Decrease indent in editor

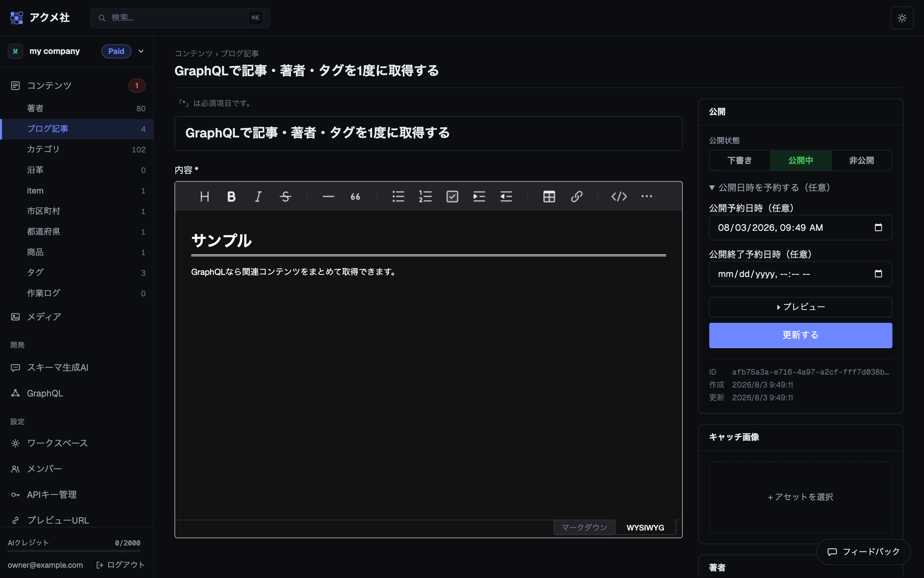(506, 197)
